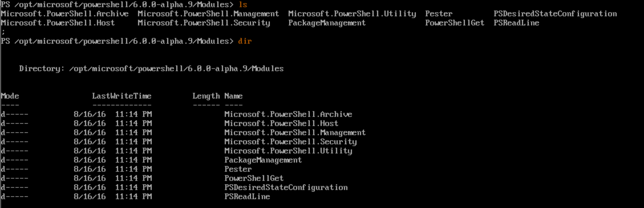Click Microsoft.PowerShell.Utility in the ls output
644x208 pixels.
(352, 14)
